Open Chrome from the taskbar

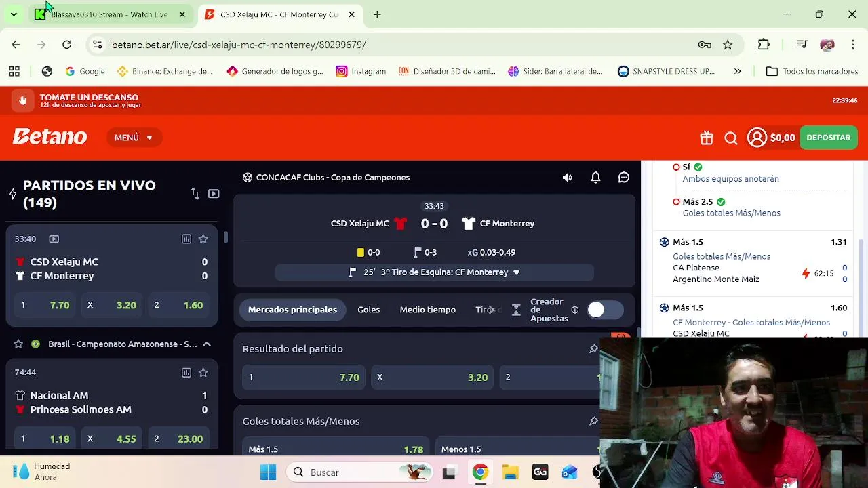(480, 472)
